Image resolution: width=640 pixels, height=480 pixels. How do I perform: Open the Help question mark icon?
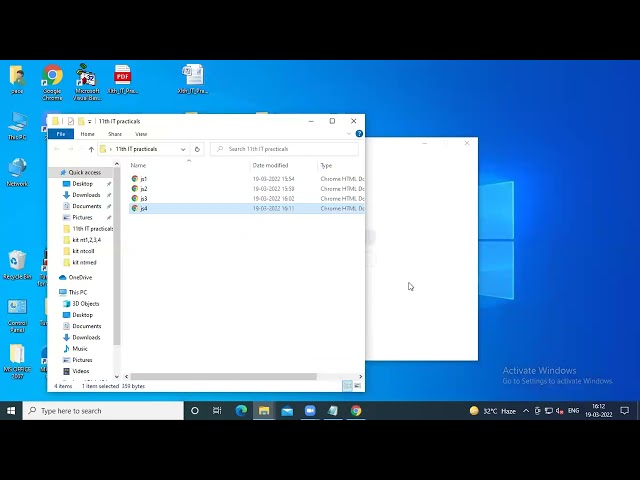tap(359, 133)
